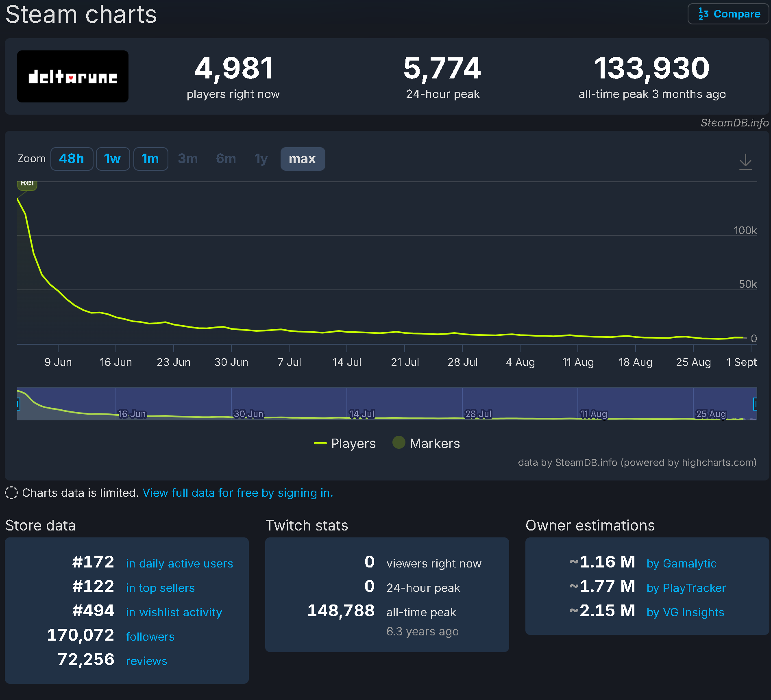Click the #122 top sellers rank
Screen dimensions: 771x700
coord(93,586)
